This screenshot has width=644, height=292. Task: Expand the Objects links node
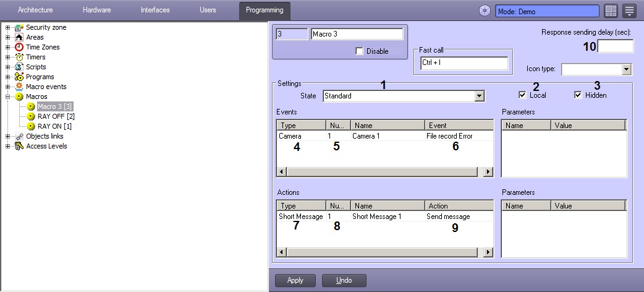pyautogui.click(x=7, y=136)
